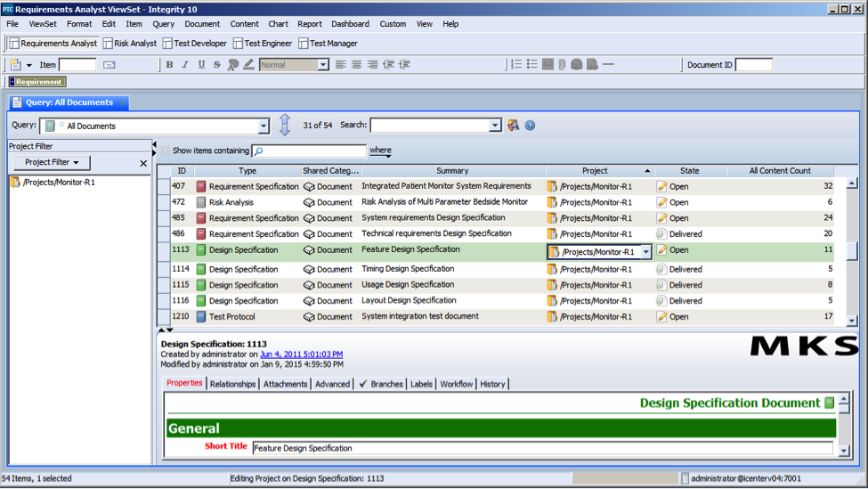Click the Short Title input field
Screen dimensions: 868x489
[x=542, y=448]
